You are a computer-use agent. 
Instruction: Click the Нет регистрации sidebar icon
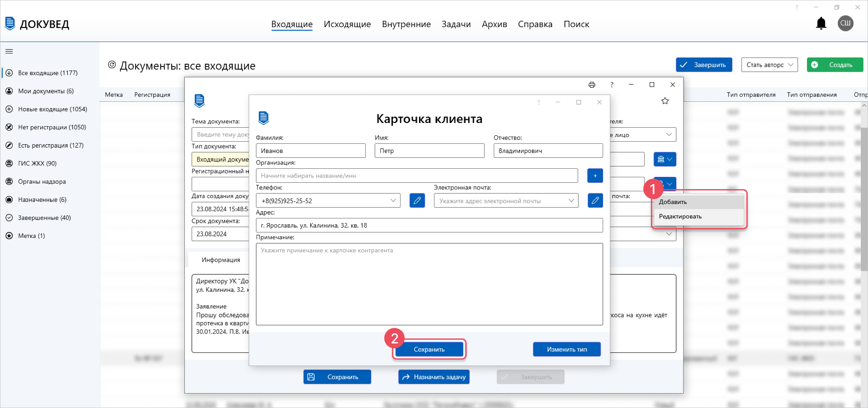(x=9, y=127)
